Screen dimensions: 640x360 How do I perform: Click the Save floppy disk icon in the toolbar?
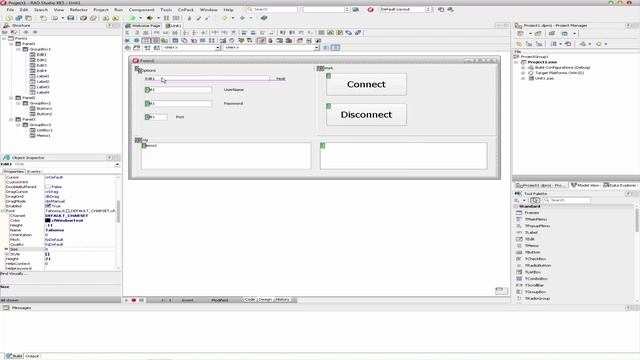click(71, 18)
